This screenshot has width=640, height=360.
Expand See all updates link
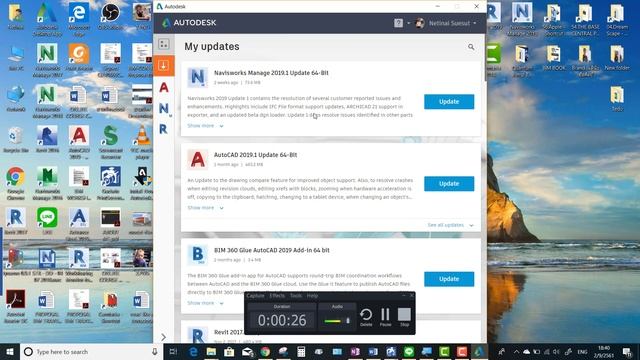(450, 225)
